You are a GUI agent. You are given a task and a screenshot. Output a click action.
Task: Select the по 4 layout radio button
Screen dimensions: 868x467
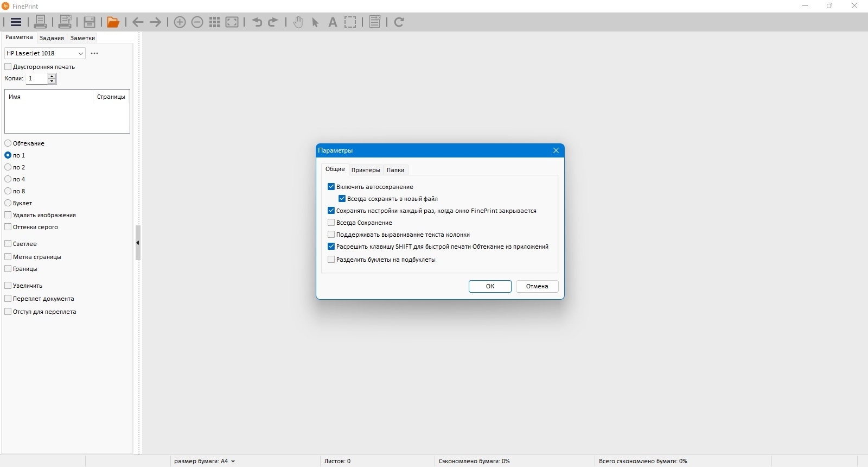coord(8,179)
